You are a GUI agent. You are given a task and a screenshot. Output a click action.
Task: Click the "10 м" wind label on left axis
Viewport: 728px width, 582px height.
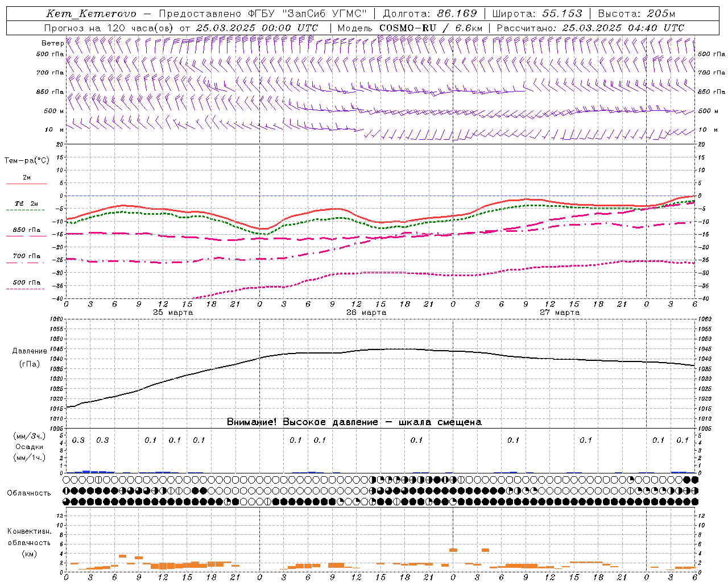55,130
